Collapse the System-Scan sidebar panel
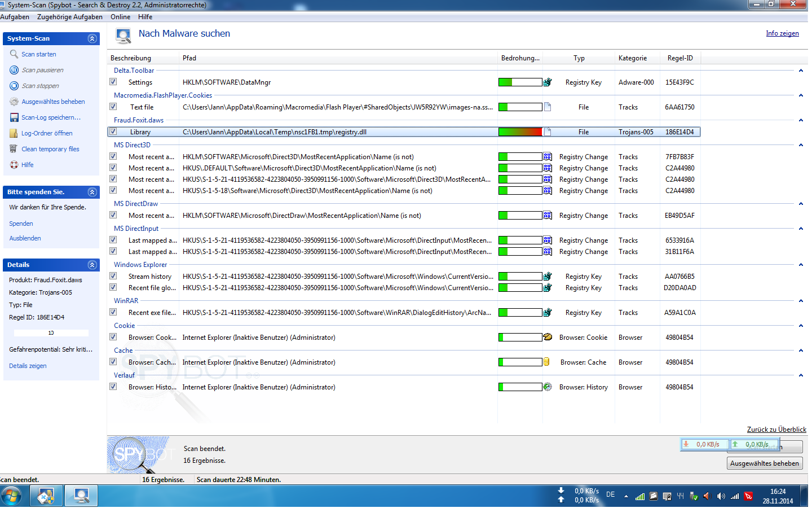 [92, 38]
